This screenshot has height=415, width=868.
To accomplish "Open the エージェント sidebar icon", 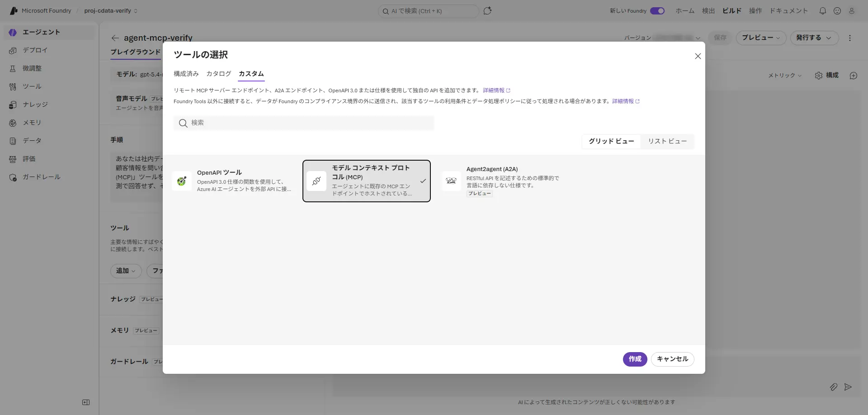I will [x=13, y=32].
